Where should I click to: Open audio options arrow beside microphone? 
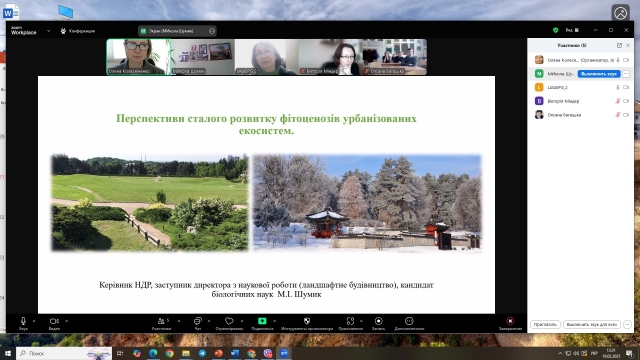34,321
